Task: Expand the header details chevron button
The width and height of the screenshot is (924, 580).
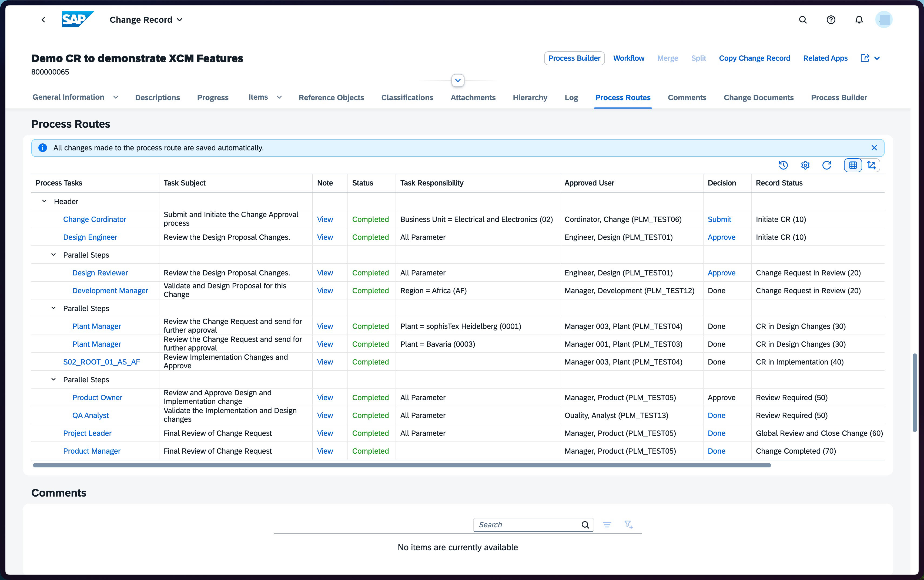Action: coord(458,80)
